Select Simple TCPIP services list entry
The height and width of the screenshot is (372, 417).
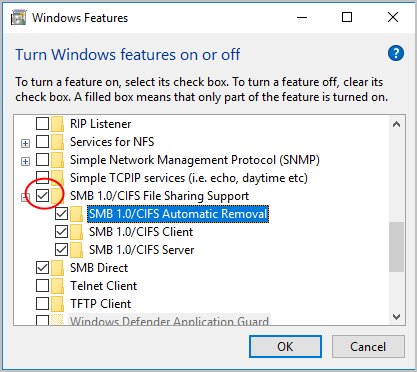tap(189, 178)
